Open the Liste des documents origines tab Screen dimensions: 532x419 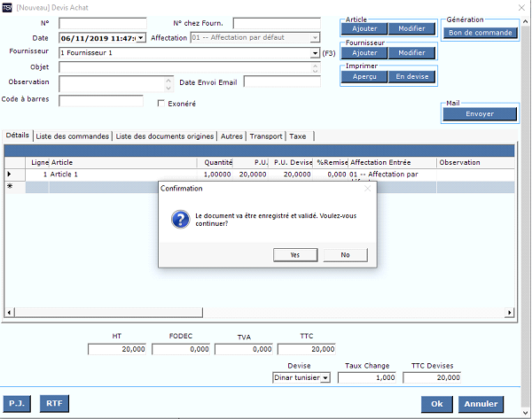click(x=165, y=136)
